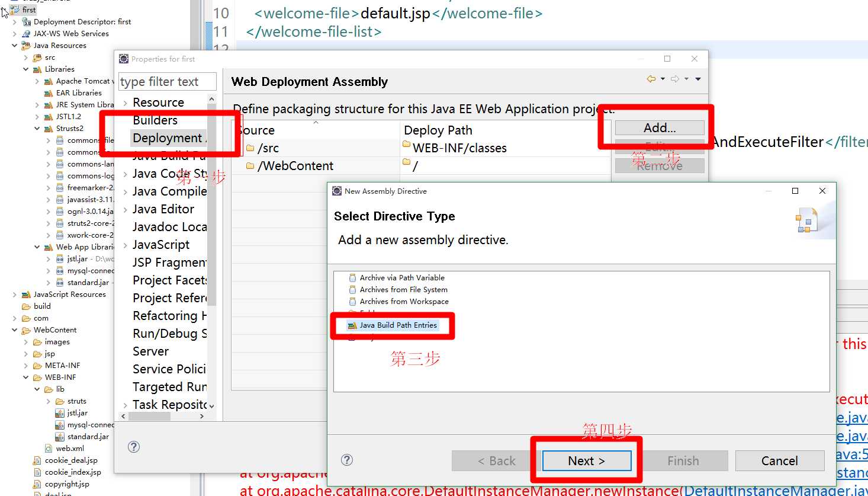Open Refactoring History properties page
868x496 pixels.
(169, 316)
